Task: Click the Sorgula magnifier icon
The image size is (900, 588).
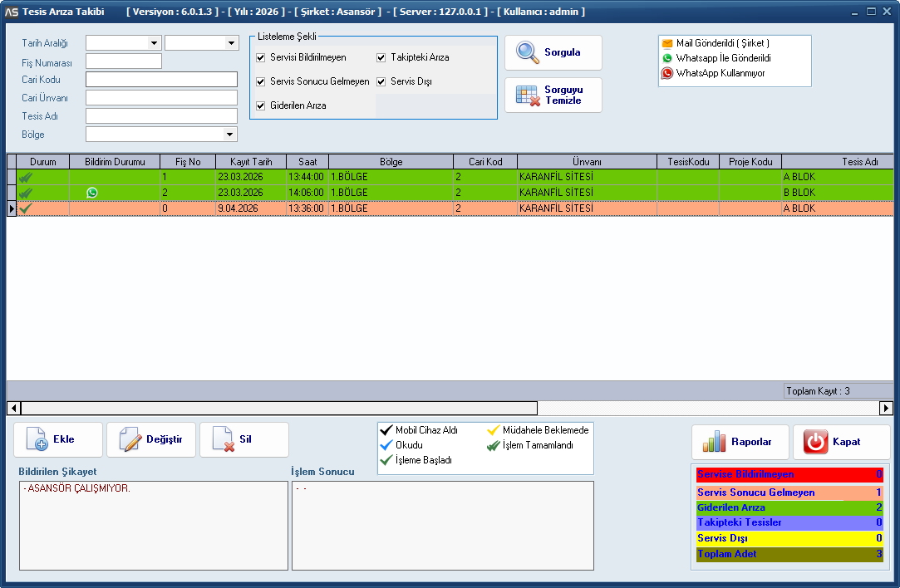Action: [x=528, y=52]
